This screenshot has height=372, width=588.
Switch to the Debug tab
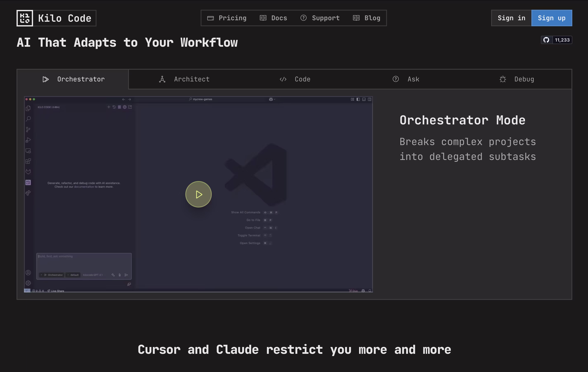pyautogui.click(x=517, y=79)
